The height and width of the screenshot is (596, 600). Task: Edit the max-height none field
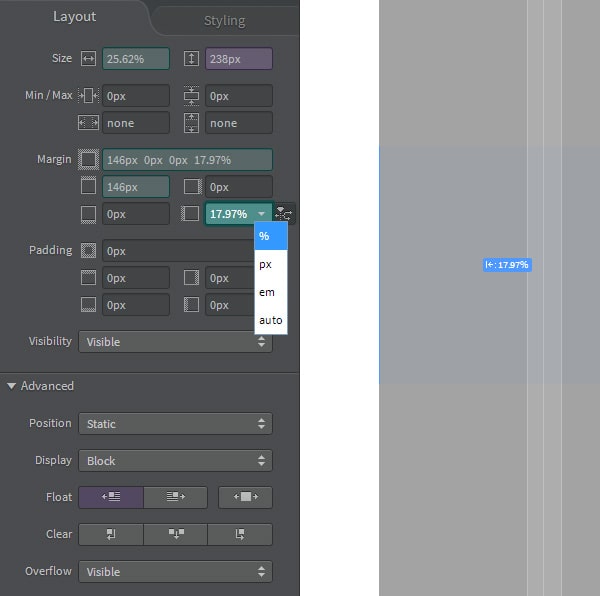coord(239,123)
